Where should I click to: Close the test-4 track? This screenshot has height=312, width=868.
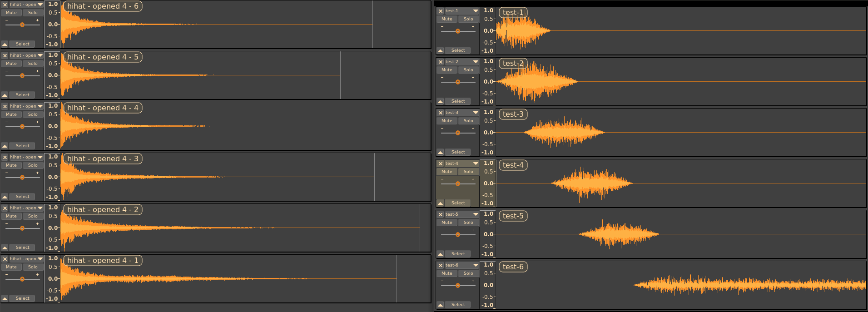click(x=440, y=163)
